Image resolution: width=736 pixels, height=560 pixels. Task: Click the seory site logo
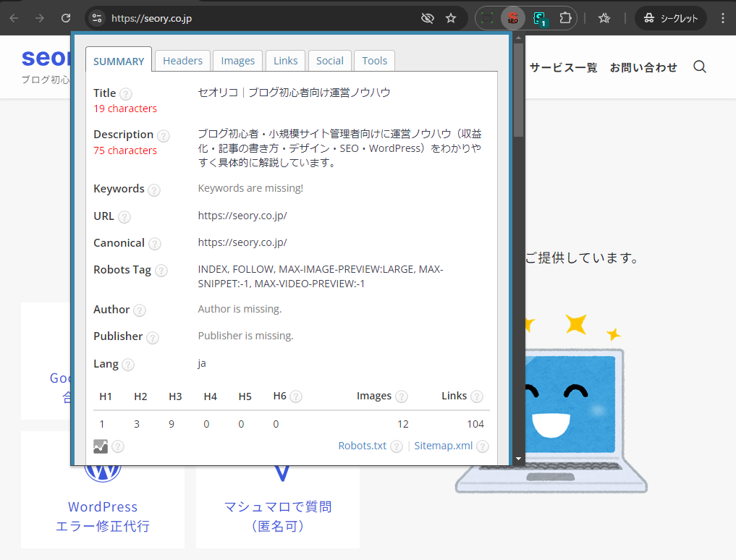(46, 57)
